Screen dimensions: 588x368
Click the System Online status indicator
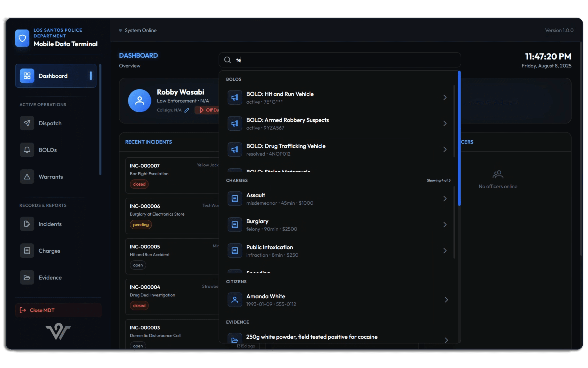[138, 30]
